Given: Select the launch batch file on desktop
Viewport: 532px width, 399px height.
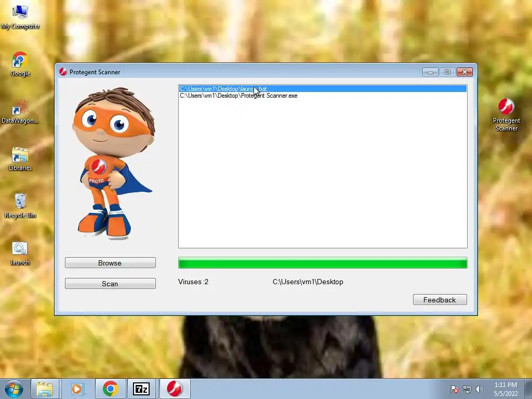Looking at the screenshot, I should click(20, 254).
